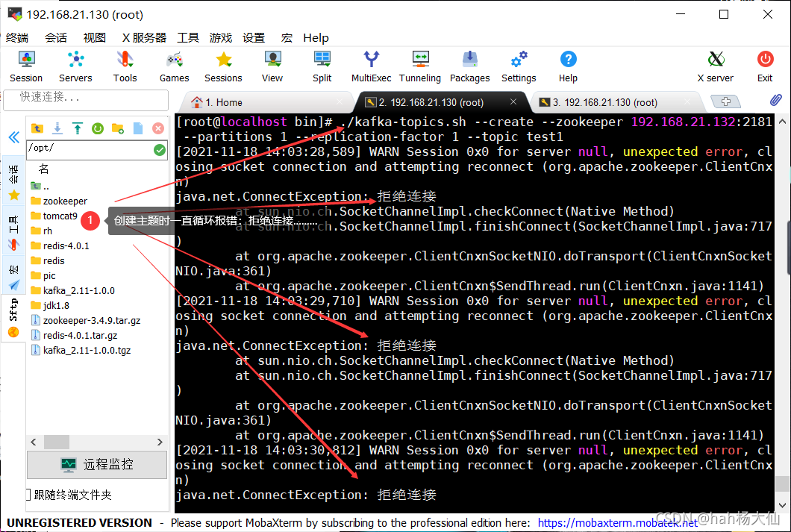Viewport: 791px width, 532px height.
Task: Select the tomcat9 folder
Action: (x=54, y=216)
